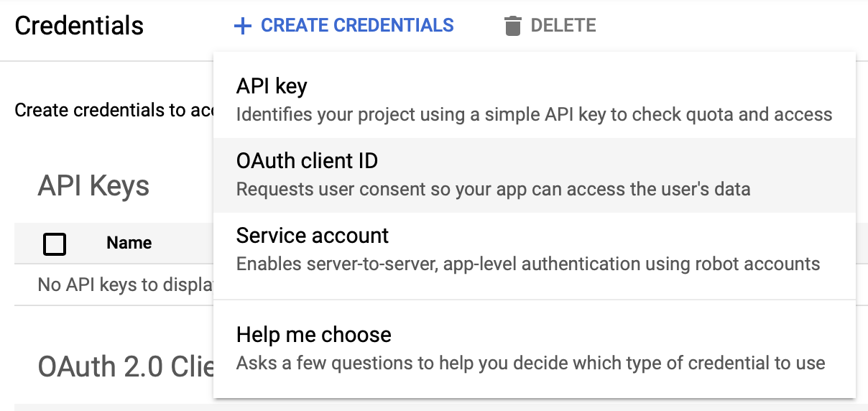868x411 pixels.
Task: Click the Credentials page title
Action: point(79,26)
